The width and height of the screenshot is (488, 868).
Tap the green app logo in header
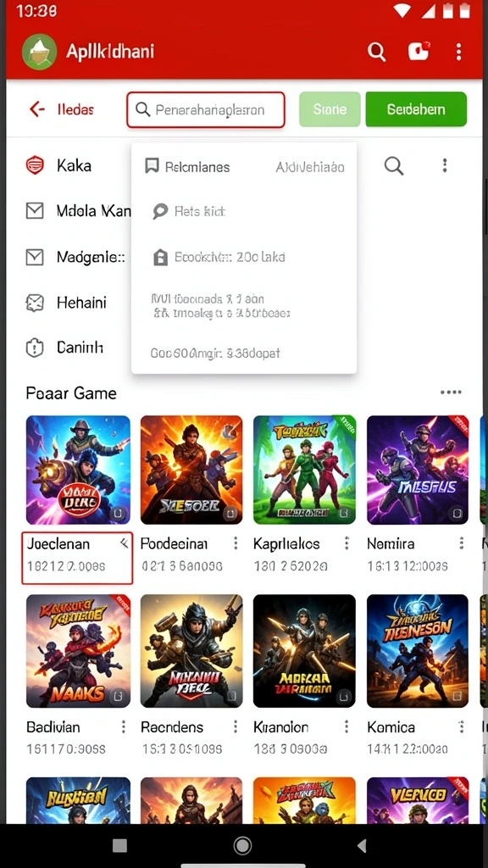pyautogui.click(x=39, y=52)
